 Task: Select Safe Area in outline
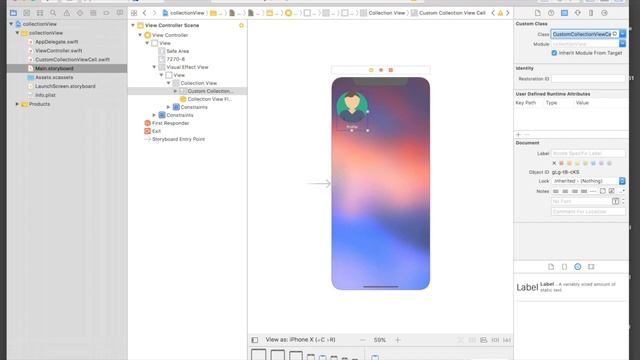[177, 51]
